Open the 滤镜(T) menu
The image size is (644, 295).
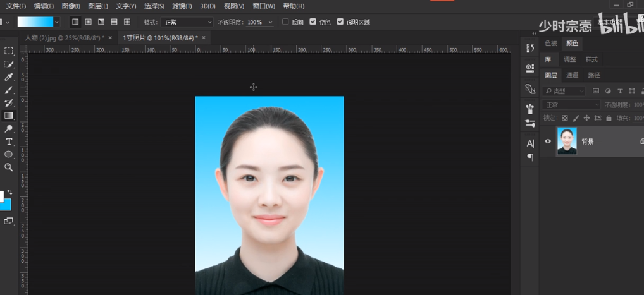(x=182, y=6)
